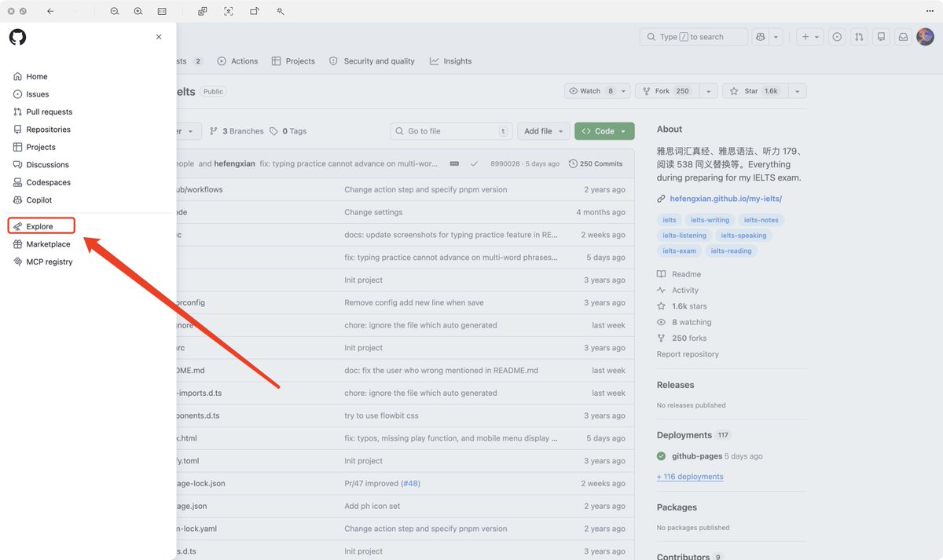The height and width of the screenshot is (560, 943).
Task: Open Security and quality tab
Action: [372, 61]
